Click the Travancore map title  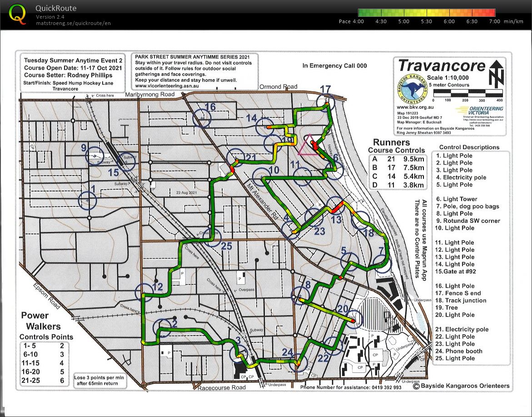click(442, 65)
